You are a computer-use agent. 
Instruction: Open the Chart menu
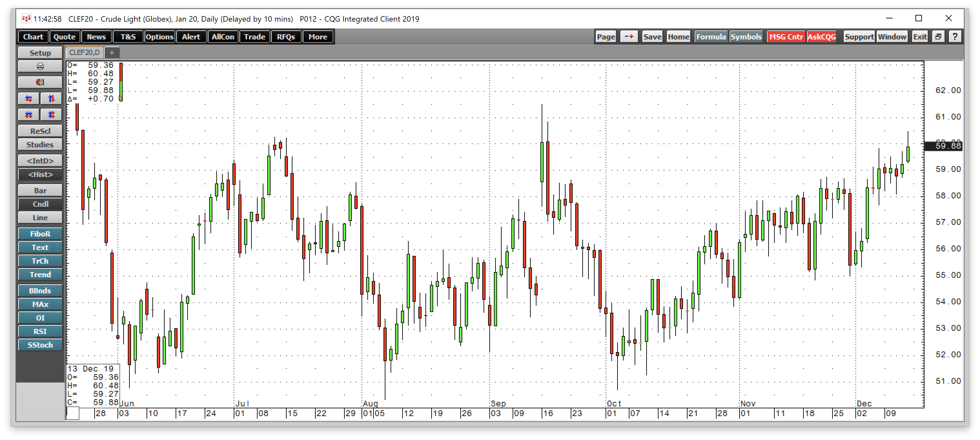click(33, 37)
